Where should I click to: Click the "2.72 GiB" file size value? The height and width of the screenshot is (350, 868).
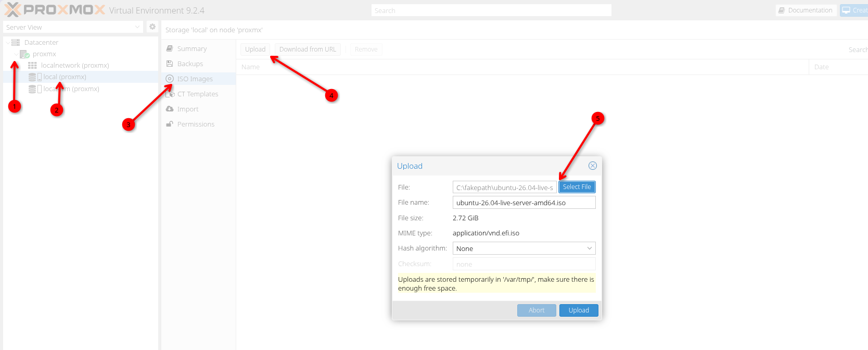pos(465,218)
